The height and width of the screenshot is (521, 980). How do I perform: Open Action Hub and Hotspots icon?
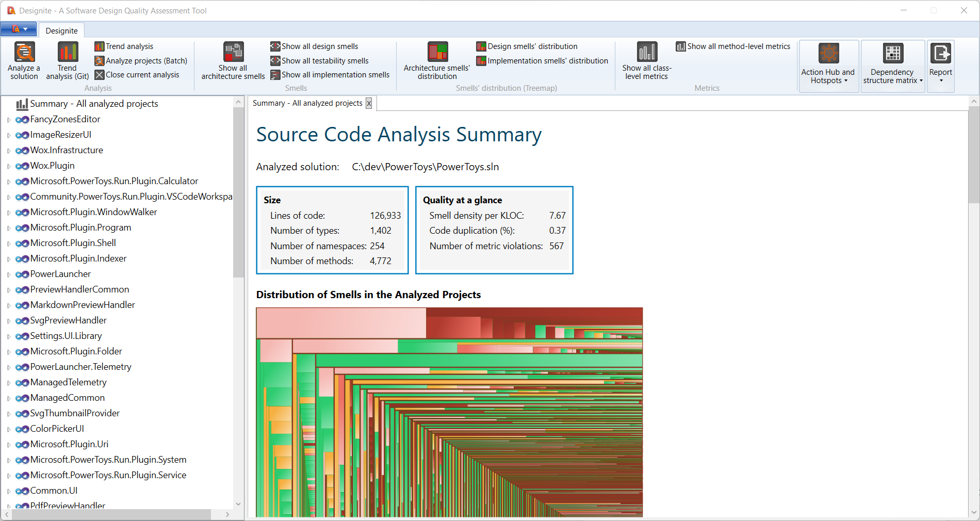(828, 53)
